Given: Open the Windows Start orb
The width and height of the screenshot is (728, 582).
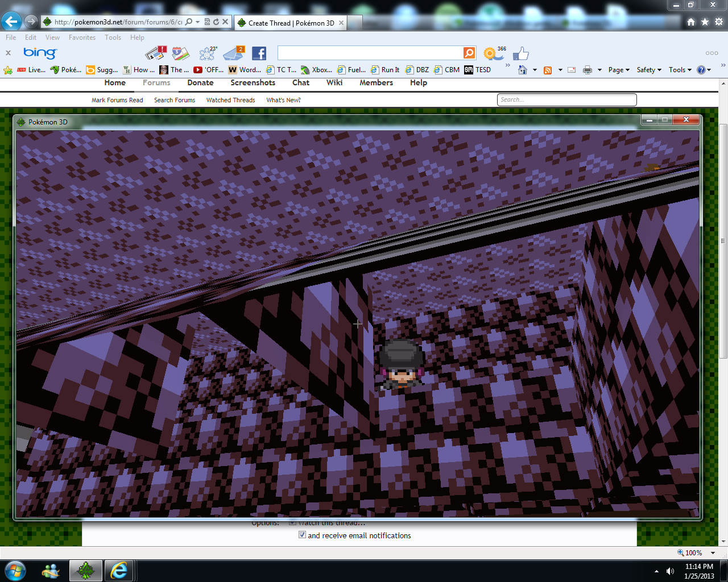Looking at the screenshot, I should pos(15,571).
